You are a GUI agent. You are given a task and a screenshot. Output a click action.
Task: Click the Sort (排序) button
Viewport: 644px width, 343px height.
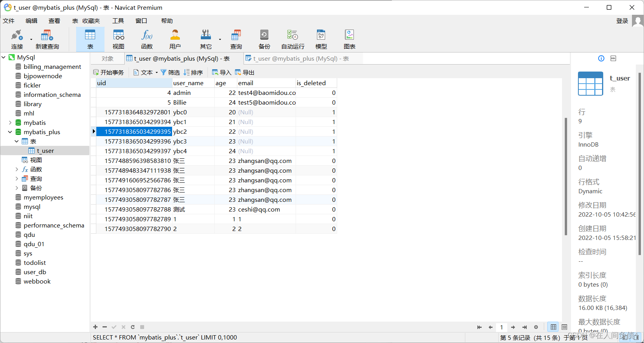(x=193, y=72)
